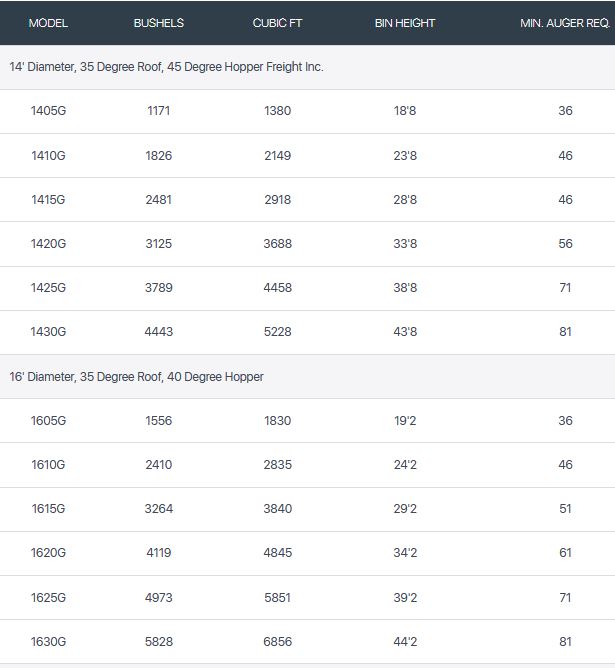This screenshot has width=615, height=668.
Task: Select the 5228 cubic ft value
Action: [277, 332]
